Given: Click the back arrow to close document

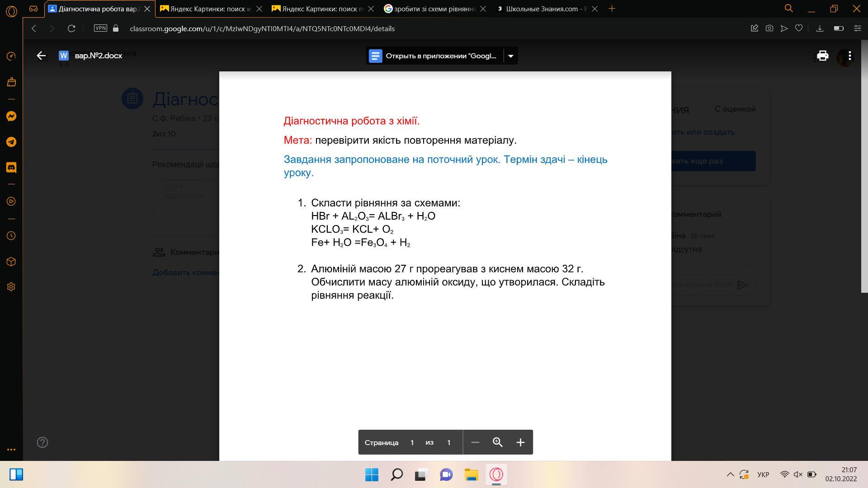Looking at the screenshot, I should (x=41, y=56).
